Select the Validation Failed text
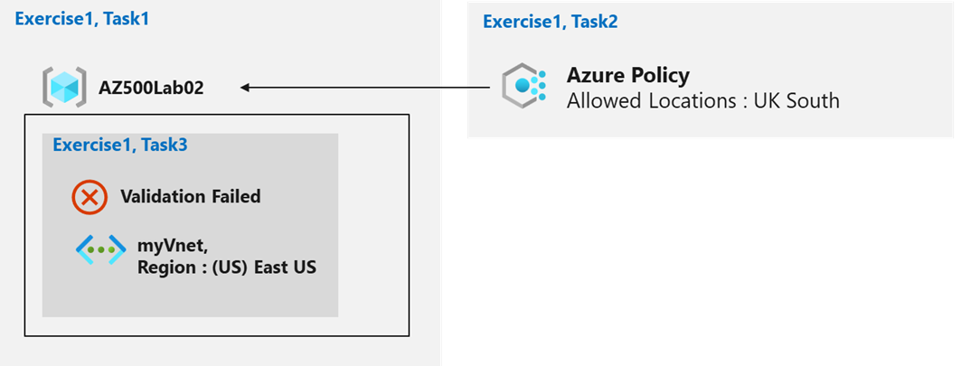Viewport: 980px width, 366px height. 190,196
